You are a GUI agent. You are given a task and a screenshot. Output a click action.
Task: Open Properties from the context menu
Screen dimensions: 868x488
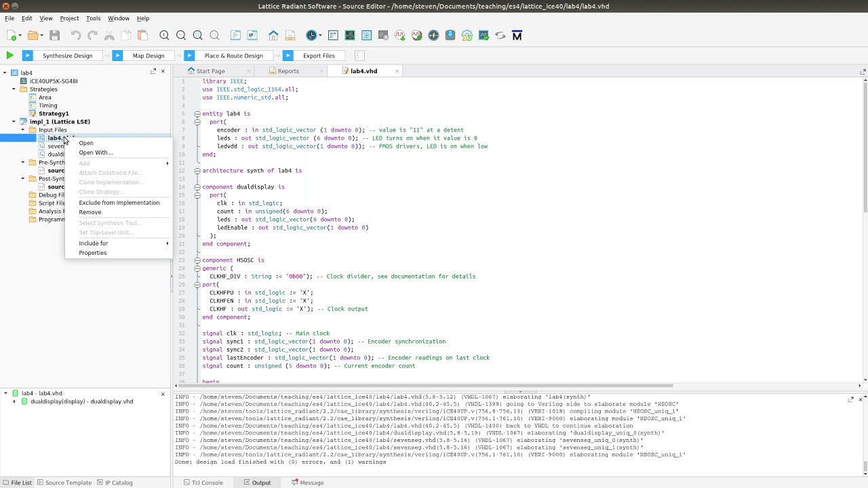[93, 253]
